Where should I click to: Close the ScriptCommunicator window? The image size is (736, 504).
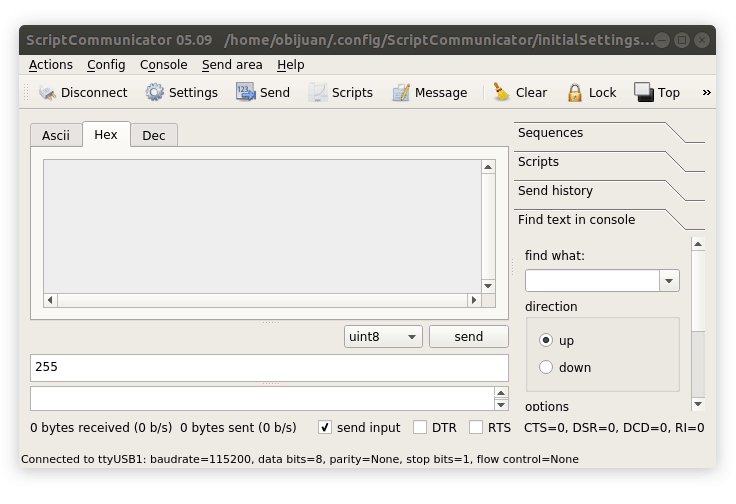click(702, 40)
